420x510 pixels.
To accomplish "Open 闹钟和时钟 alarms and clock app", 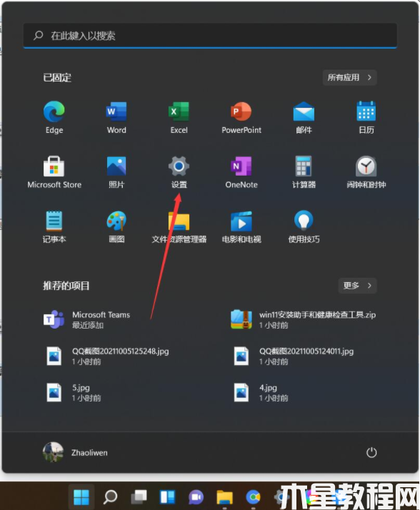I will click(366, 172).
